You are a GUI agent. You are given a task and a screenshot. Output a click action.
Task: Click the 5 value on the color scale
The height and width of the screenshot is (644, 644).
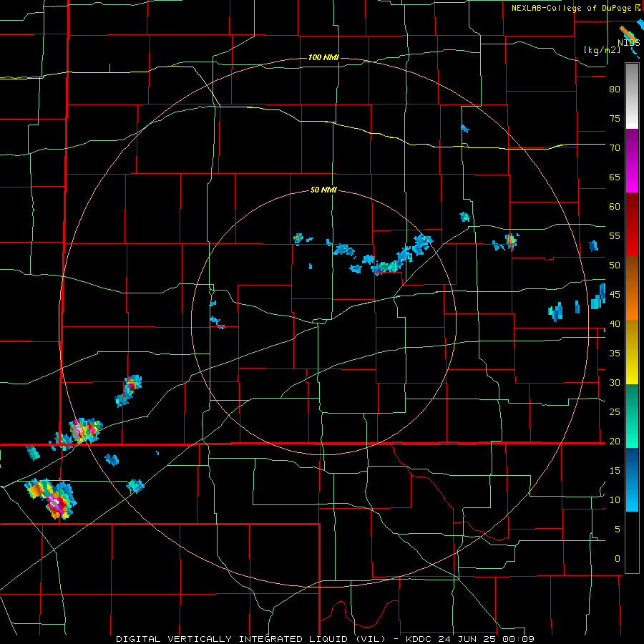[618, 529]
